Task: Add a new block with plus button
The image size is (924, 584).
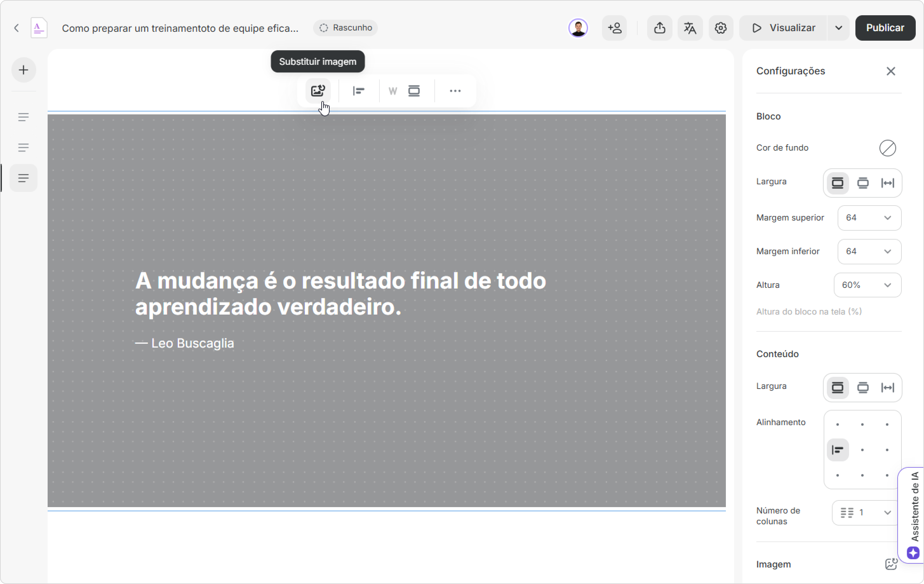Action: (24, 70)
